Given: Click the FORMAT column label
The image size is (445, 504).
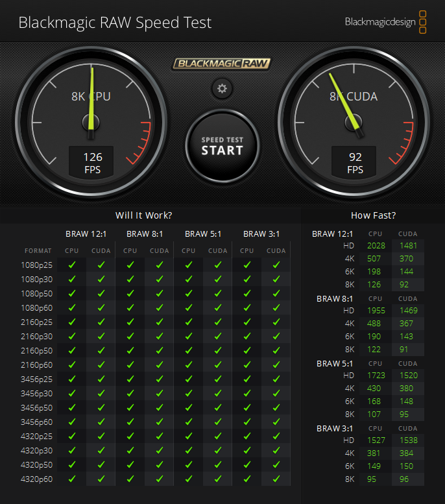Looking at the screenshot, I should 38,251.
